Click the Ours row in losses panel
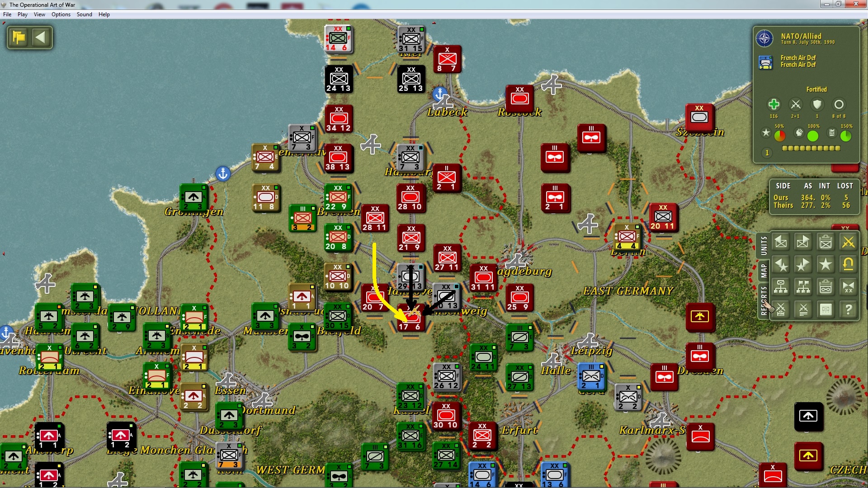The height and width of the screenshot is (488, 868). coord(812,197)
